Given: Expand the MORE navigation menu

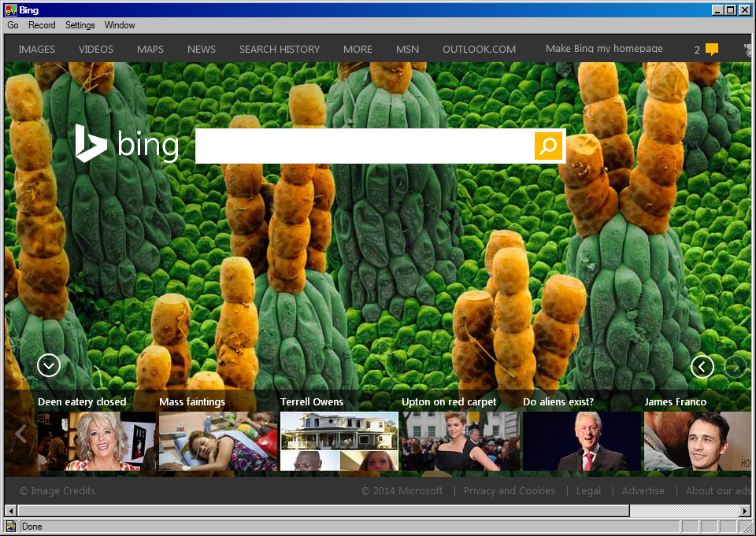Looking at the screenshot, I should pos(358,49).
